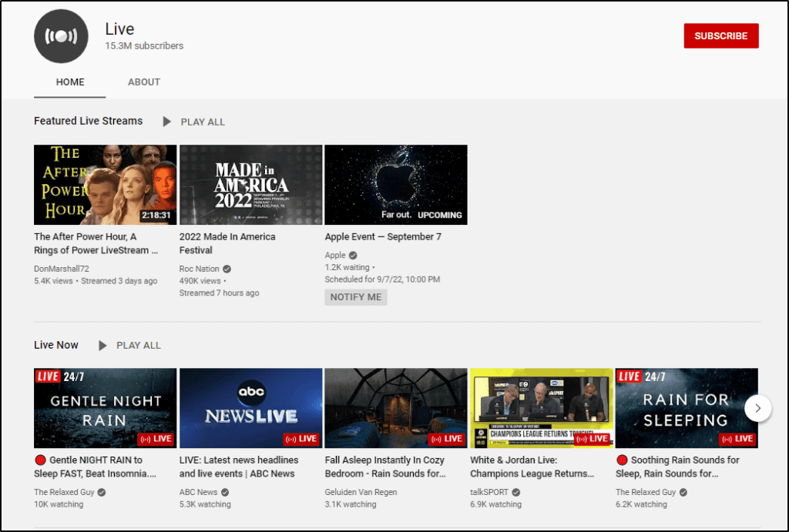Click the Geluiden Van Regen channel name
789x532 pixels.
point(361,492)
